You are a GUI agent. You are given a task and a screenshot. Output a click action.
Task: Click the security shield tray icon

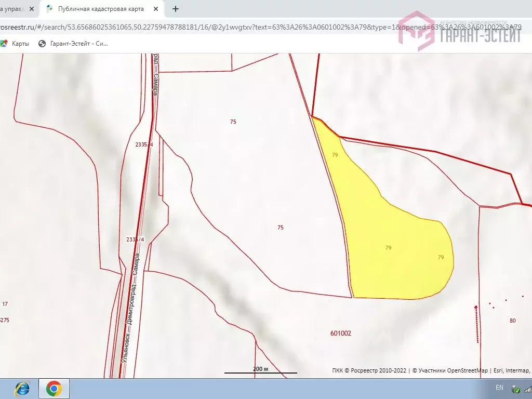(x=515, y=389)
